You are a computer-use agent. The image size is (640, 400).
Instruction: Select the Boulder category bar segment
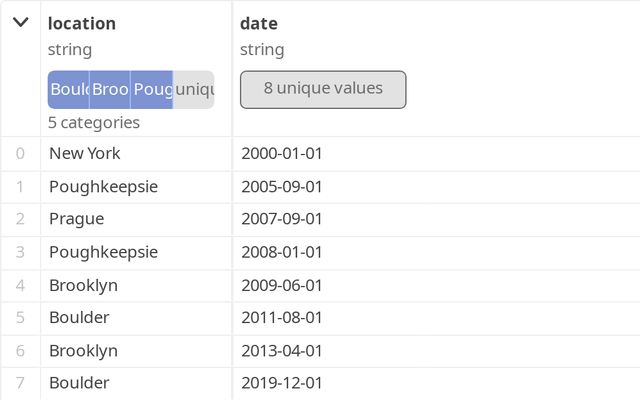68,89
